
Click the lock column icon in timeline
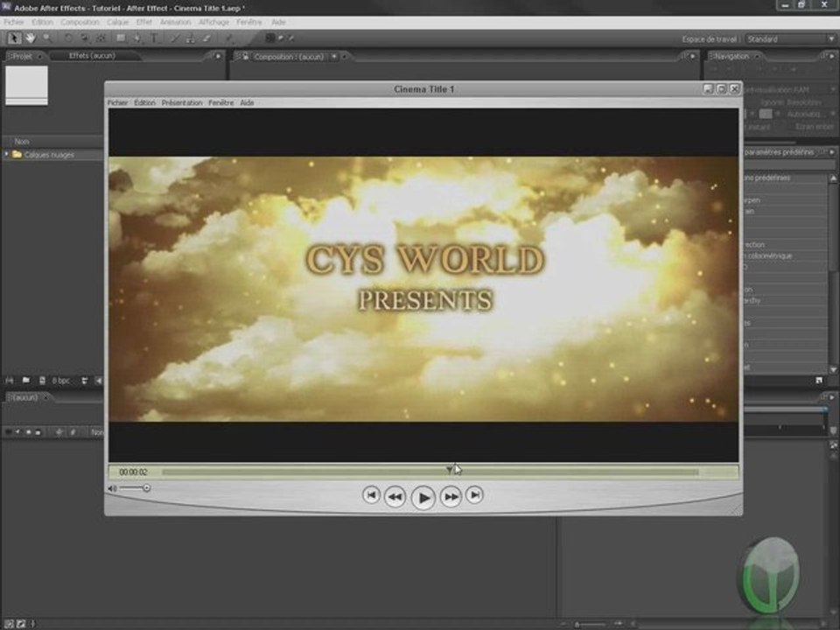[x=38, y=431]
